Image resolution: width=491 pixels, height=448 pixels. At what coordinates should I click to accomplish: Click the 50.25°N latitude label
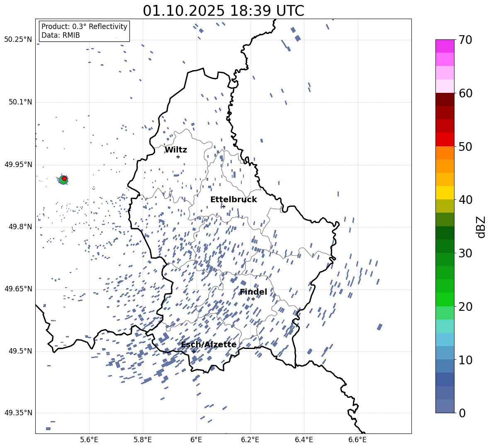[x=18, y=40]
